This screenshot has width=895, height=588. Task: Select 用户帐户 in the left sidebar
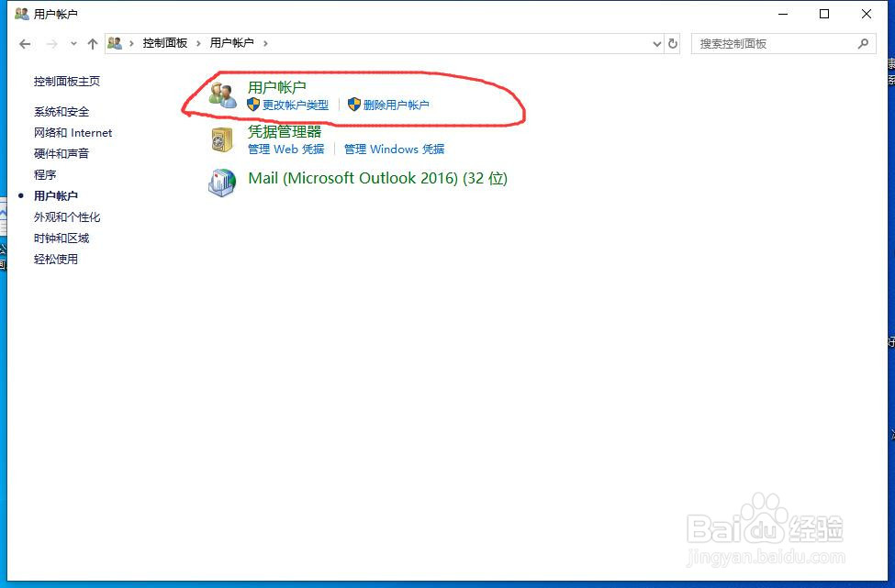[x=56, y=195]
